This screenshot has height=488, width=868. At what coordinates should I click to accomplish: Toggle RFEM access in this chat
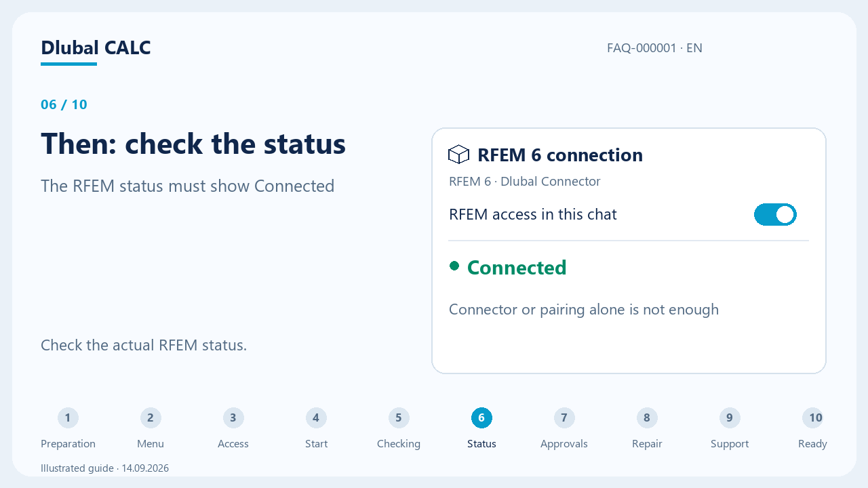click(x=775, y=215)
